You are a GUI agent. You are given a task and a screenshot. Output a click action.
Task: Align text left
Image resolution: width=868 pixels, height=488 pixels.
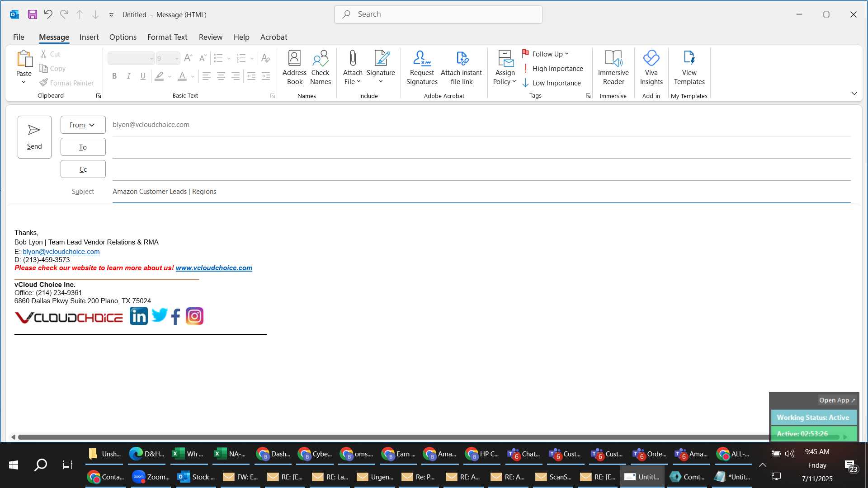[206, 76]
